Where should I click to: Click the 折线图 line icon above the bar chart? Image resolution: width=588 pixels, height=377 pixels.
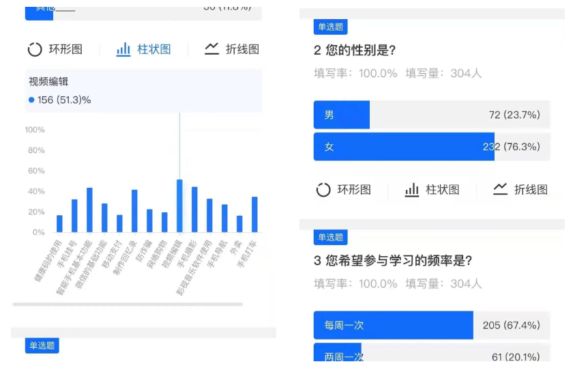(212, 49)
